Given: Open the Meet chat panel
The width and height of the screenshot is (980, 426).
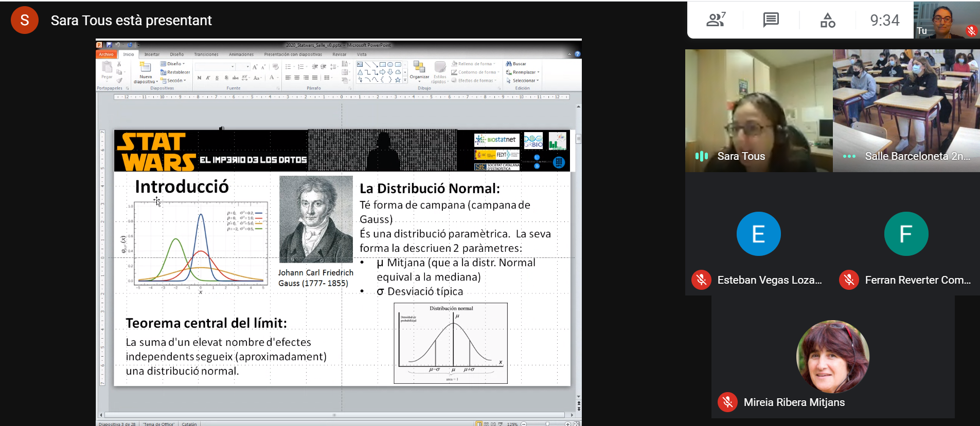Looking at the screenshot, I should (771, 20).
